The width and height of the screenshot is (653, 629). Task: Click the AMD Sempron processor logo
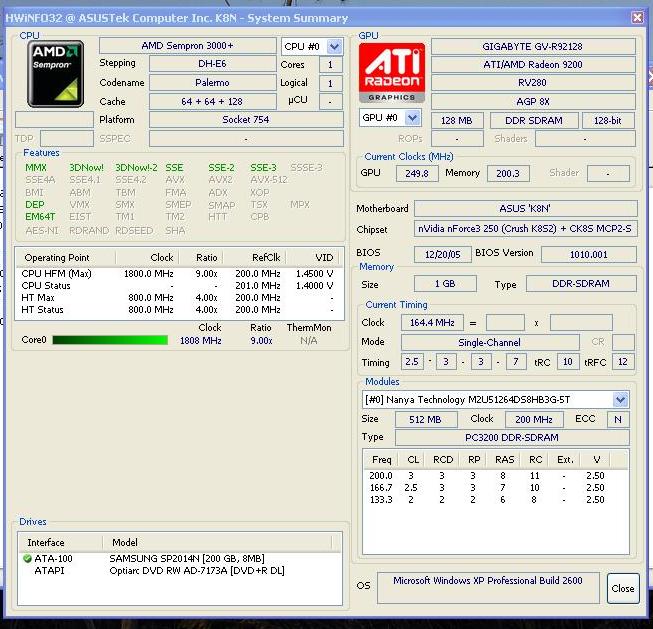(55, 74)
